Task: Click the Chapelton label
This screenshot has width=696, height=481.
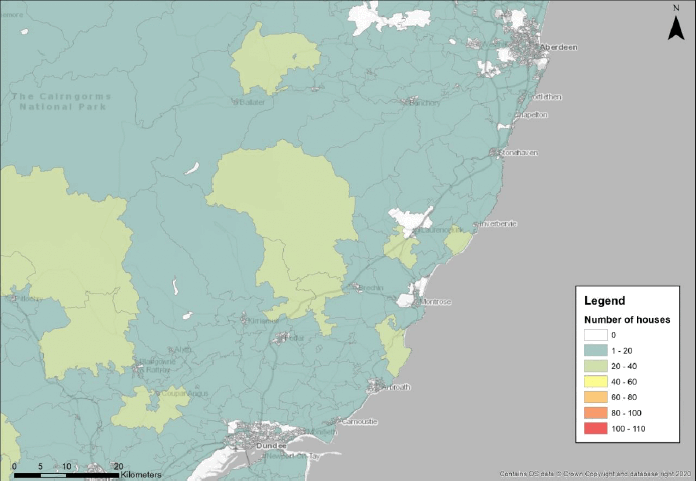Action: (x=531, y=115)
